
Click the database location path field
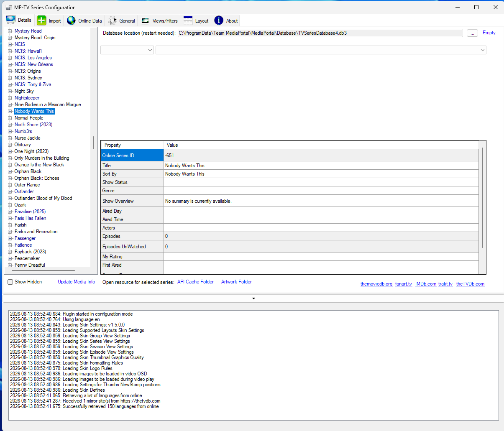click(x=320, y=33)
